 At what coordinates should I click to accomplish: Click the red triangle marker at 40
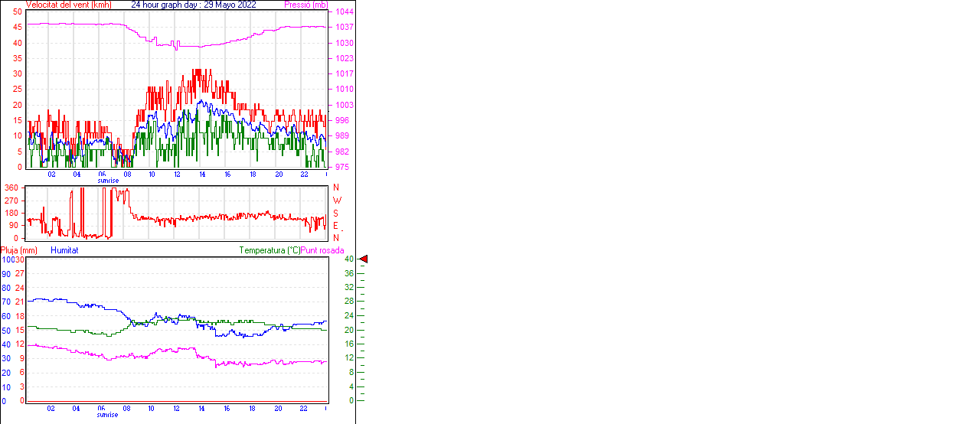click(x=364, y=259)
